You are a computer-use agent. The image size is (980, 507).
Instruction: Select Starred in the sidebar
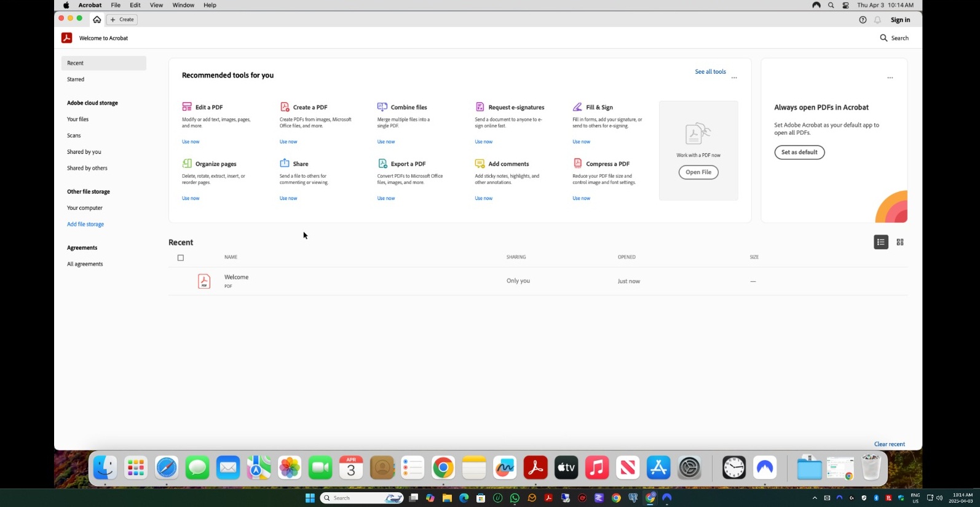click(76, 79)
